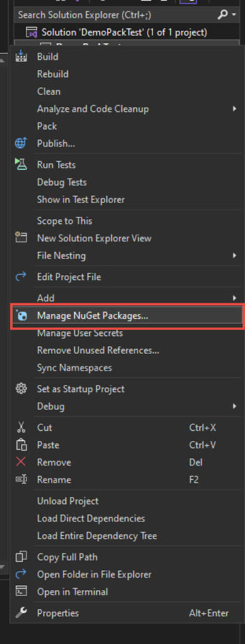The image size is (245, 644).
Task: Select Open in Terminal
Action: point(73,592)
